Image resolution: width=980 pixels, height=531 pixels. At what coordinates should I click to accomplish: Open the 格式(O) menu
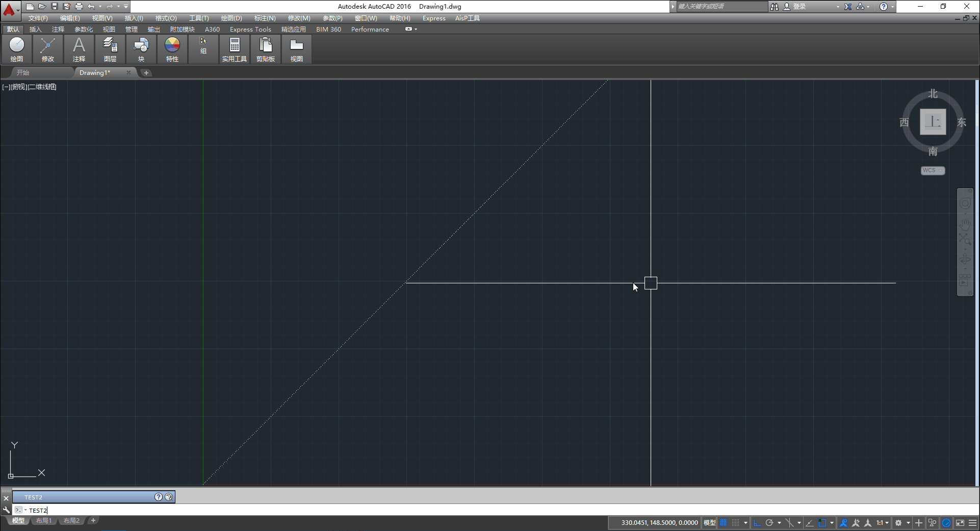(x=166, y=18)
